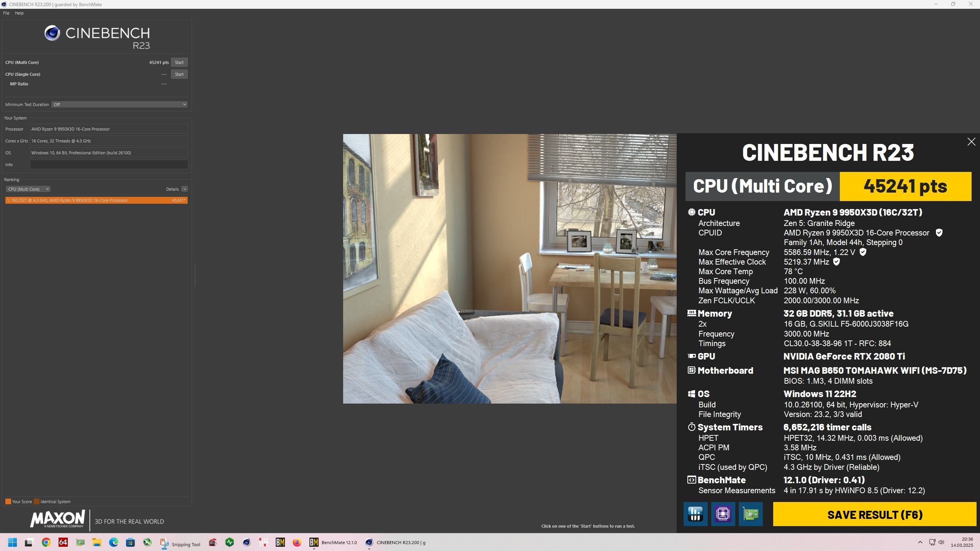Image resolution: width=980 pixels, height=551 pixels.
Task: Select the 9950X3D ranking entry bar
Action: (96, 200)
